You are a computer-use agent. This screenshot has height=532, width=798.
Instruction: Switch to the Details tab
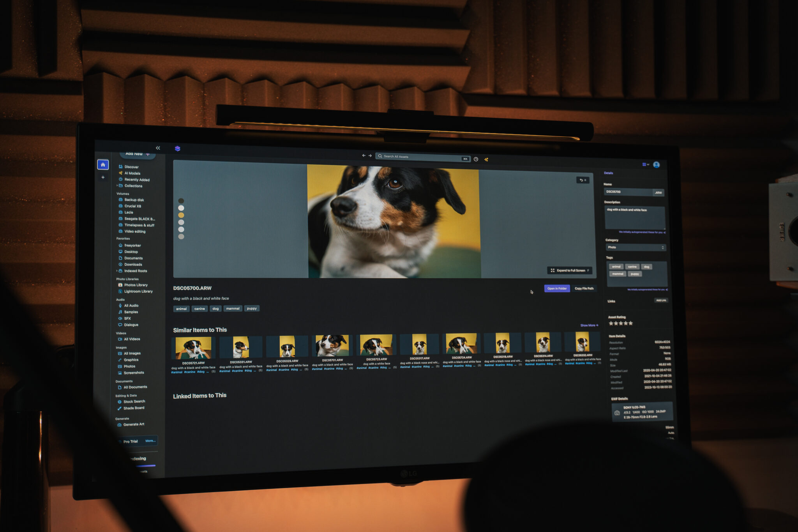608,173
